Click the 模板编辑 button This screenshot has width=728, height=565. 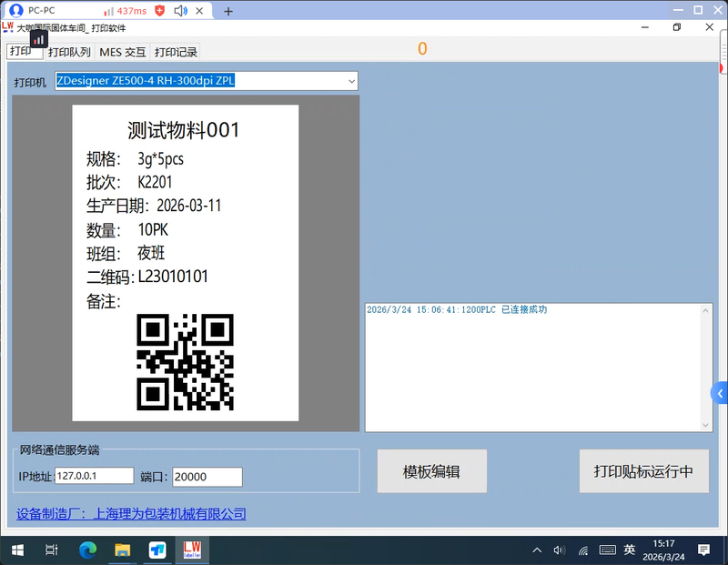click(x=431, y=471)
